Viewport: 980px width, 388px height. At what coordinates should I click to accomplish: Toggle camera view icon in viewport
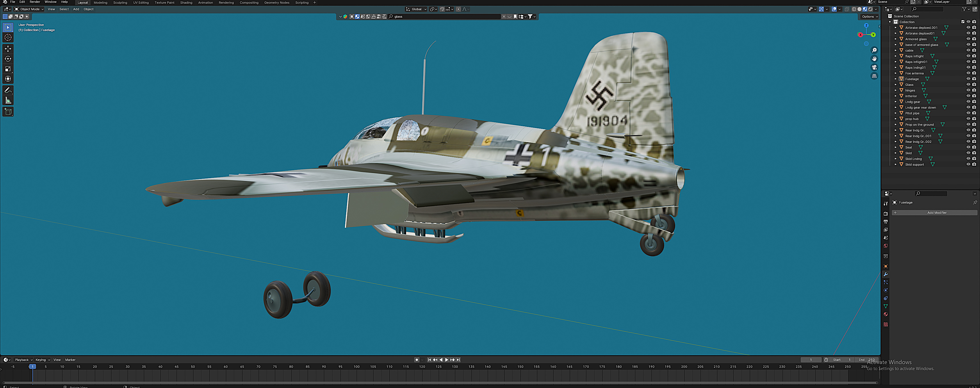(874, 67)
